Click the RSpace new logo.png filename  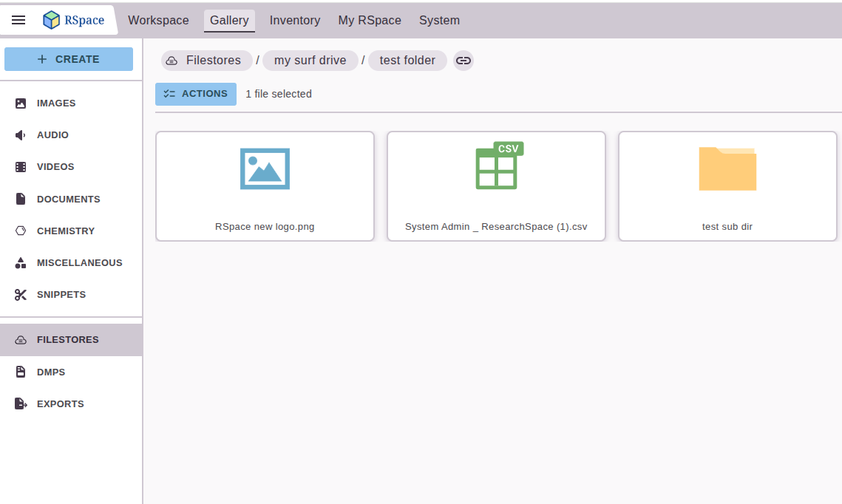coord(265,227)
